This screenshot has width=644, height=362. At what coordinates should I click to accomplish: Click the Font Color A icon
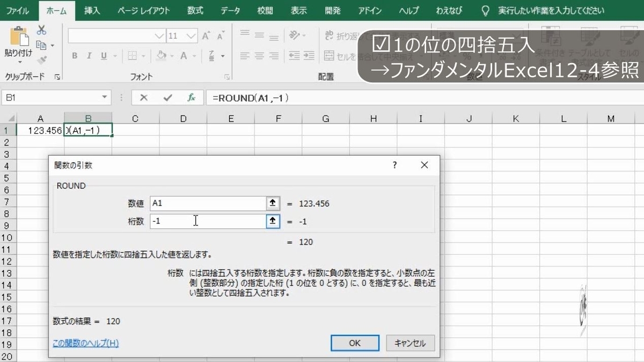(x=184, y=56)
